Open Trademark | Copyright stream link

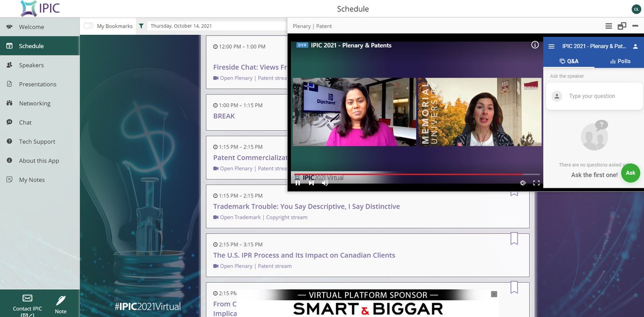pos(260,217)
